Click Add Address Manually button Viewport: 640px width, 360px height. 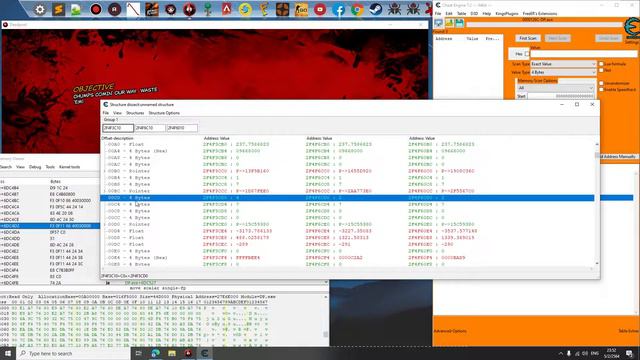pyautogui.click(x=618, y=157)
